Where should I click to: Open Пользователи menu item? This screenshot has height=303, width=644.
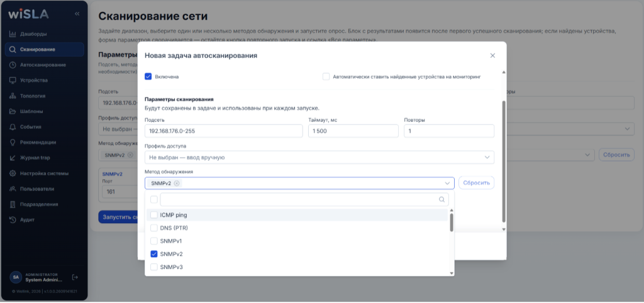tap(45, 189)
